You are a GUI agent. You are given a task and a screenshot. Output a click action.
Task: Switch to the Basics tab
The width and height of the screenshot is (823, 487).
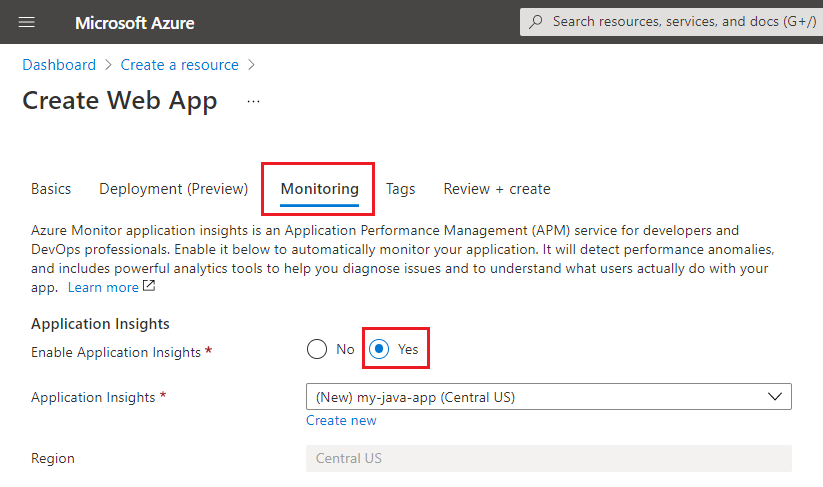(x=51, y=189)
